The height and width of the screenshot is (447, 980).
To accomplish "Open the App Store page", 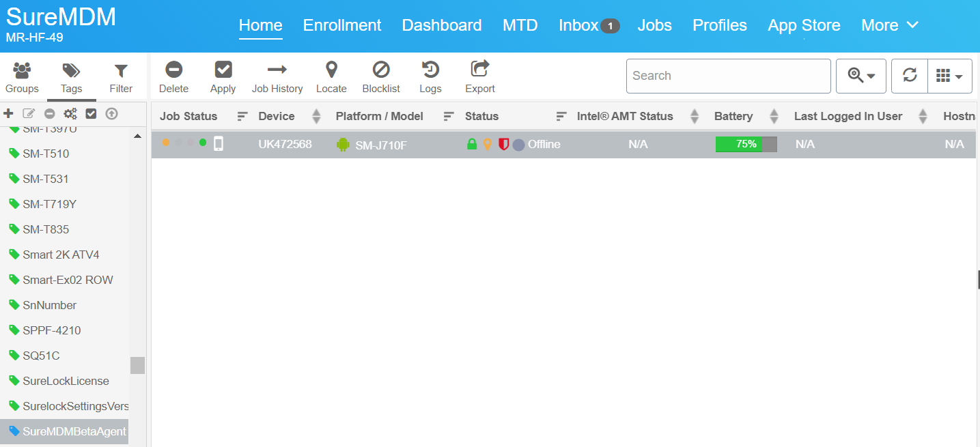I will pos(804,25).
